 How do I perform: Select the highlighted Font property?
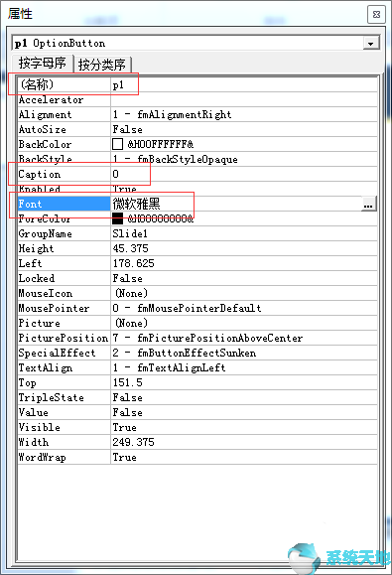[65, 204]
